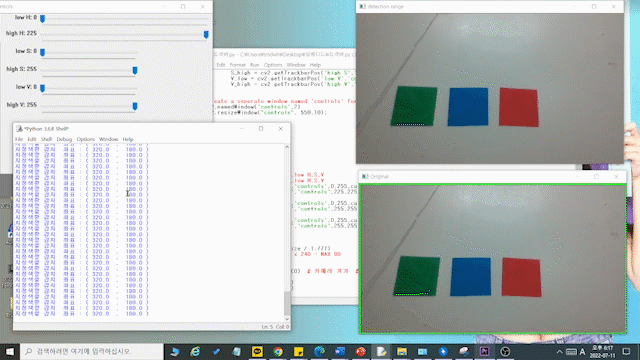Click the low V slider handle
This screenshot has height=360, width=640.
[x=42, y=88]
